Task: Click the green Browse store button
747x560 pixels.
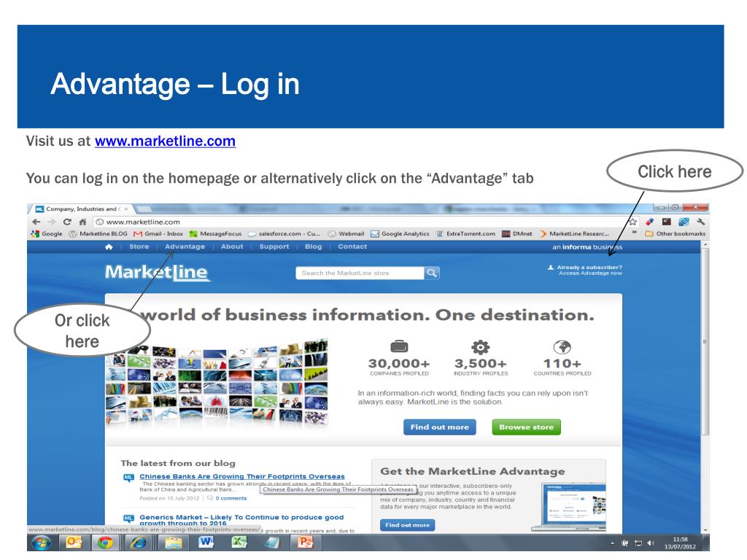Action: pyautogui.click(x=527, y=427)
